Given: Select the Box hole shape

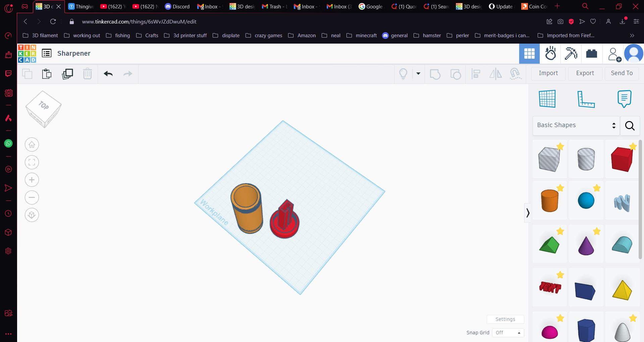Looking at the screenshot, I should pyautogui.click(x=549, y=159).
